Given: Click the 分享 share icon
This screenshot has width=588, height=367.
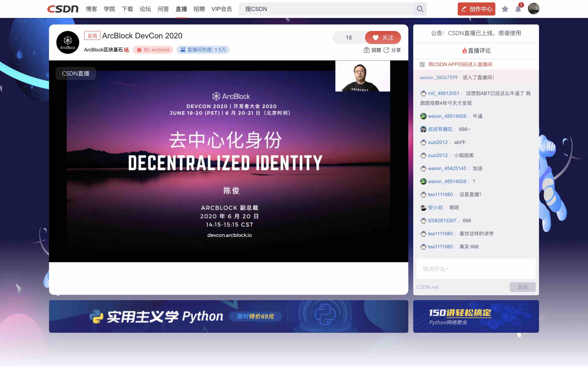Looking at the screenshot, I should point(386,50).
